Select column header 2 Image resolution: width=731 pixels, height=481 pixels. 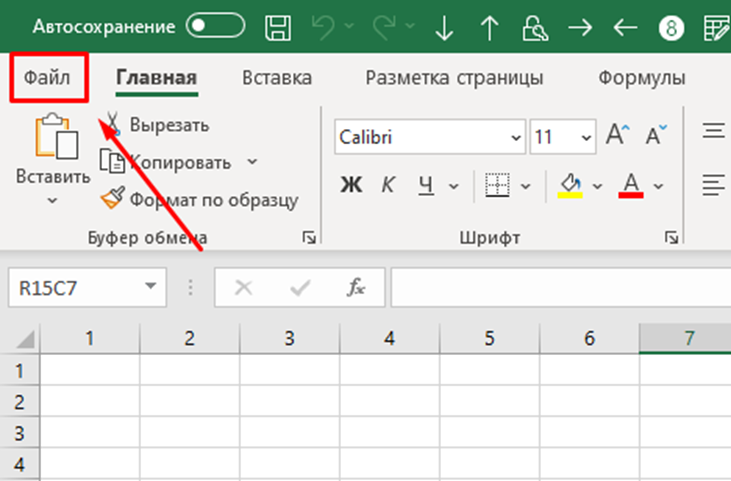[x=190, y=338]
